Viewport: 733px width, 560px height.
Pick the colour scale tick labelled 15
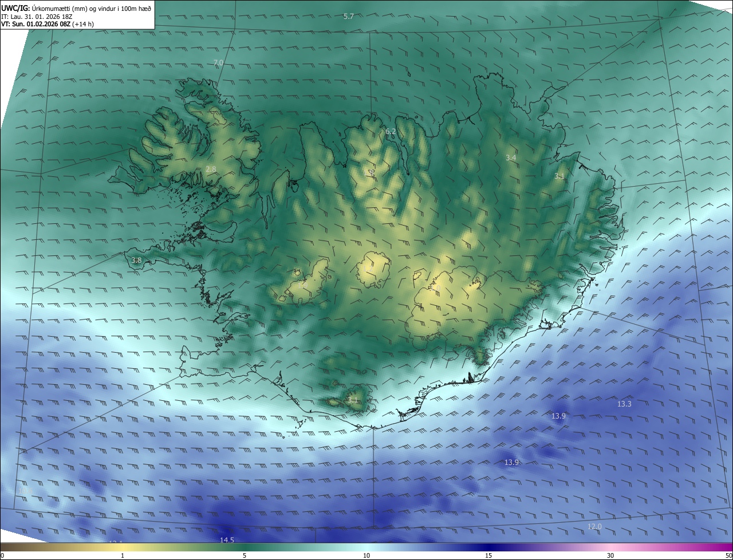(488, 555)
